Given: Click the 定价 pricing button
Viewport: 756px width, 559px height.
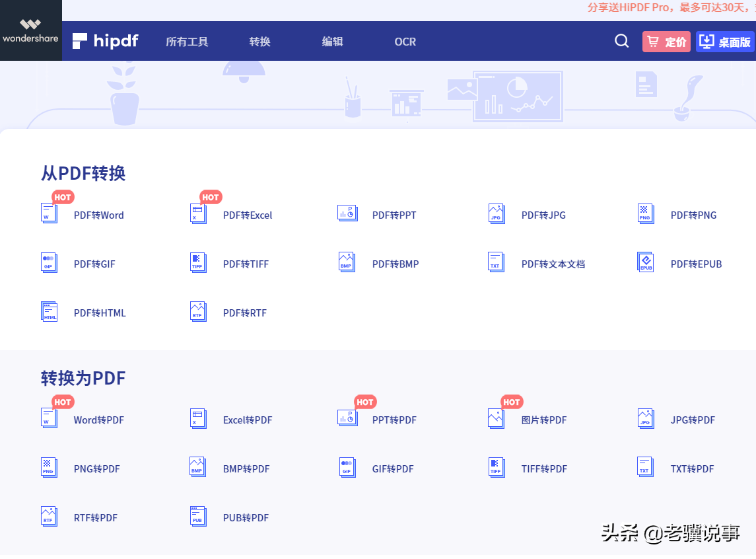Looking at the screenshot, I should 666,42.
